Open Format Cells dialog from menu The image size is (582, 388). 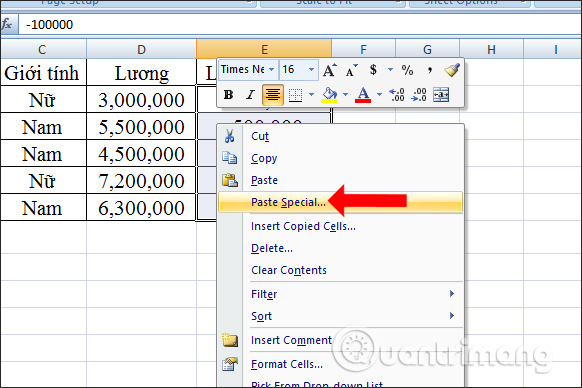[340, 364]
